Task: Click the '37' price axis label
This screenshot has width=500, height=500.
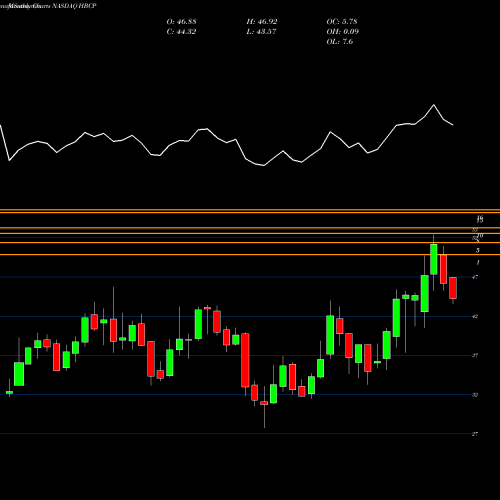Action: point(475,355)
